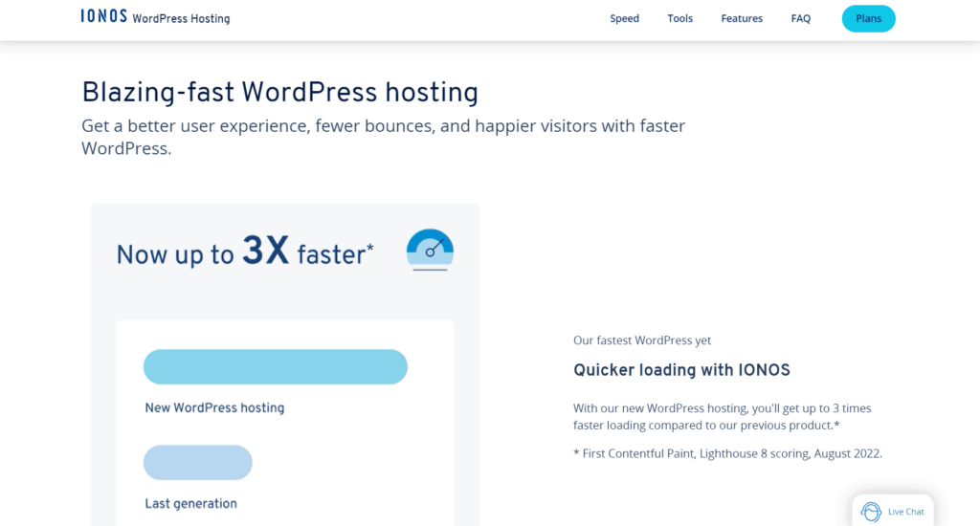
Task: Click the IONOS logo
Action: coord(103,16)
